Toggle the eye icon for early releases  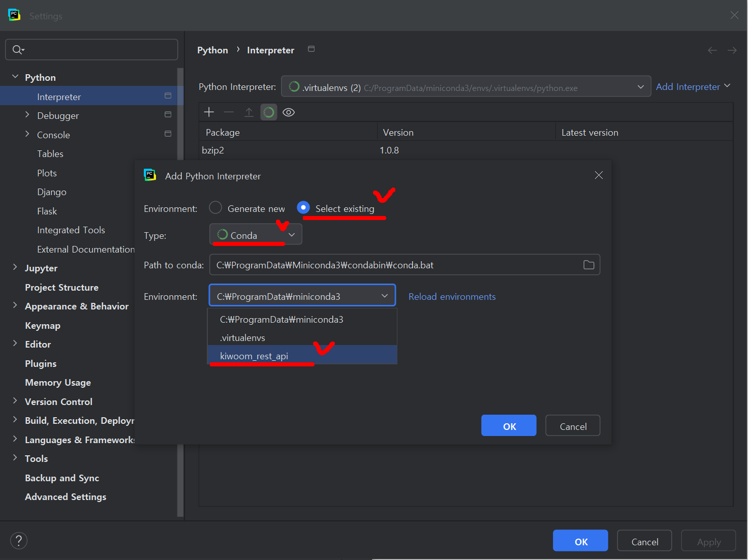[x=289, y=112]
